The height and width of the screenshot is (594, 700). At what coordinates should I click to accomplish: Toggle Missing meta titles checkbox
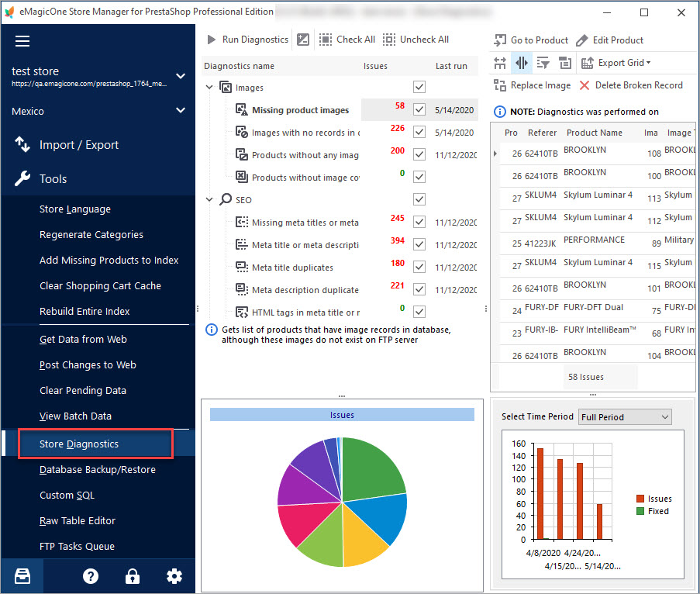[419, 222]
